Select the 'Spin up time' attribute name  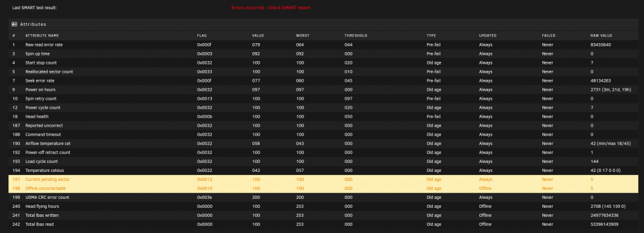coord(38,53)
